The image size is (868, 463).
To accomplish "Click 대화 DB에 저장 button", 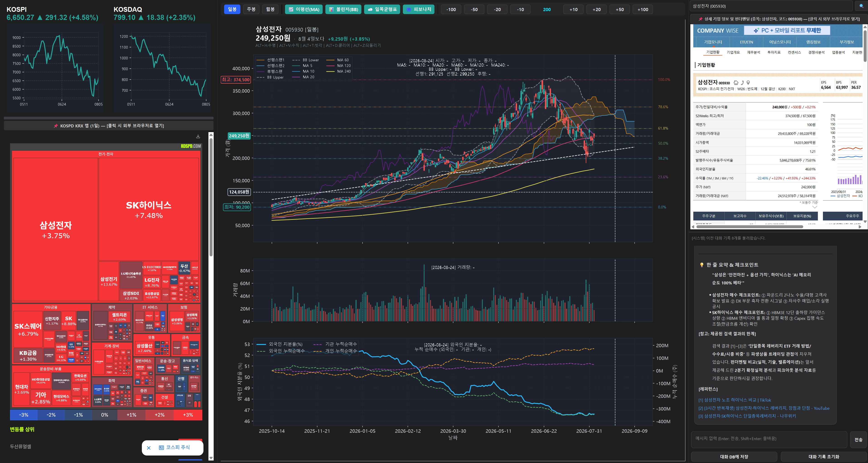I will pyautogui.click(x=734, y=457).
